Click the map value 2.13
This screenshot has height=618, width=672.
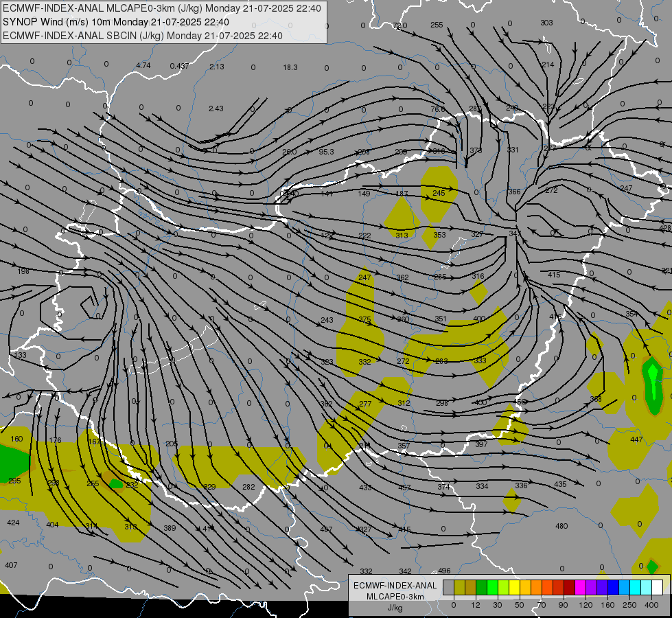point(216,67)
